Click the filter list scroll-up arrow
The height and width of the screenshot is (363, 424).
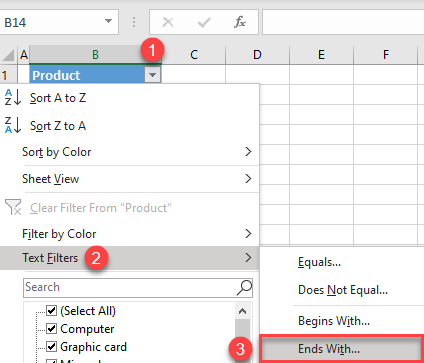[x=242, y=311]
